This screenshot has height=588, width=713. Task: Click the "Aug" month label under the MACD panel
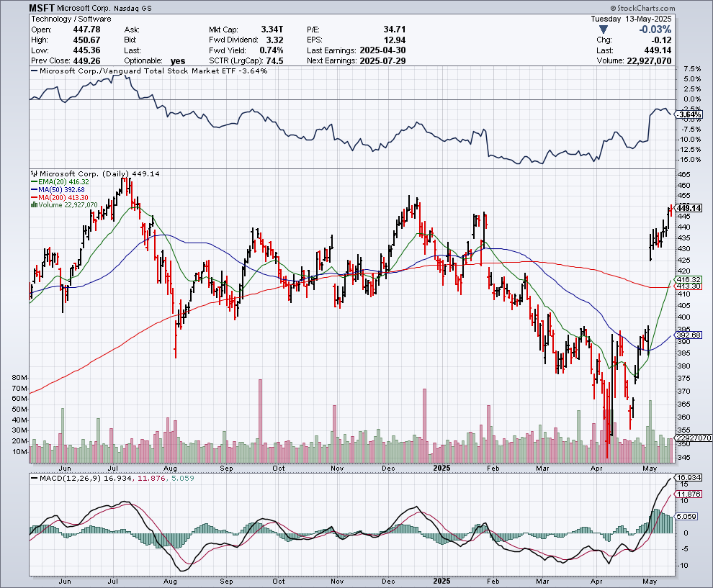coord(170,582)
